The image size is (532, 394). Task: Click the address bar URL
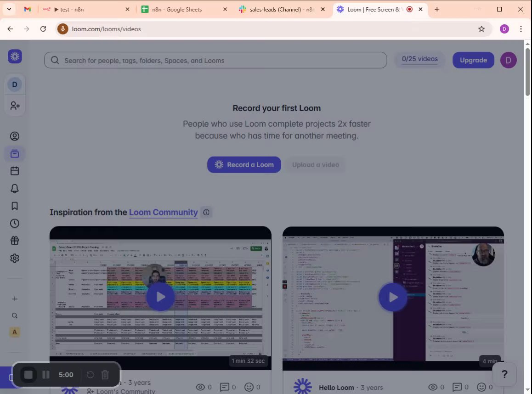(x=106, y=29)
